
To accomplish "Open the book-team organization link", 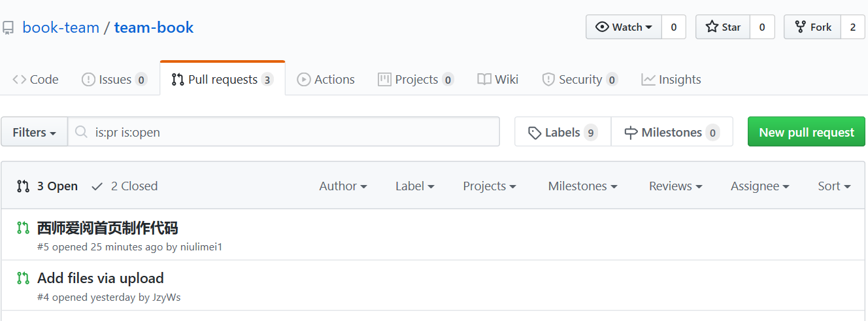I will [61, 27].
